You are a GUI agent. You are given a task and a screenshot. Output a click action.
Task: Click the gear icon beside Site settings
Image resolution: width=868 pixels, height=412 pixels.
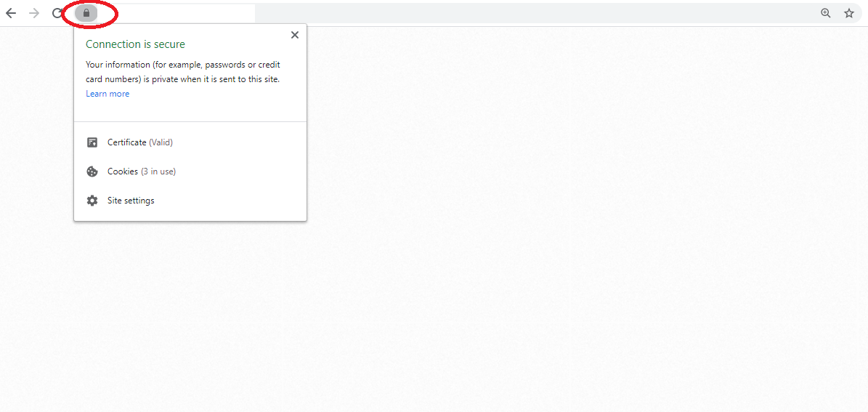tap(92, 201)
